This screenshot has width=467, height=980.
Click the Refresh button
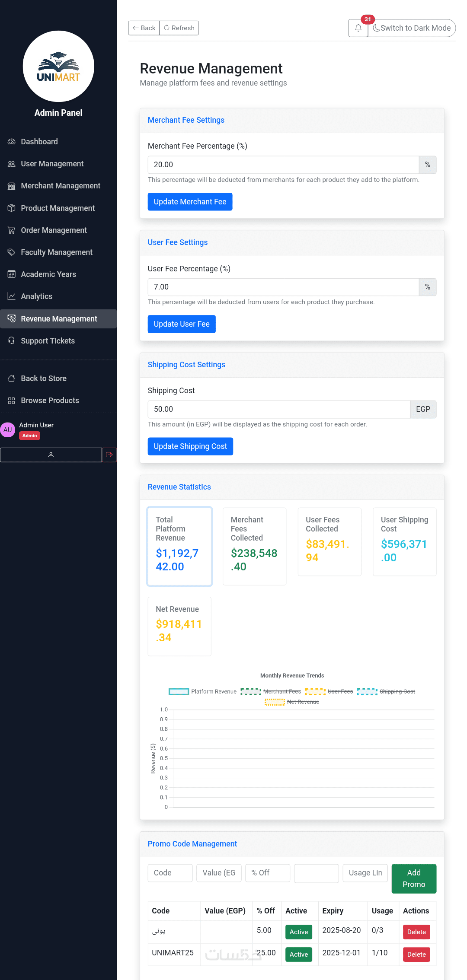point(179,28)
